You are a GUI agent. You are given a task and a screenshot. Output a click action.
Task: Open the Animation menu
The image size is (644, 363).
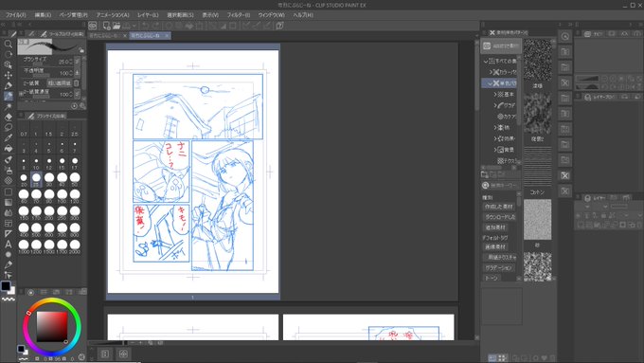(113, 15)
